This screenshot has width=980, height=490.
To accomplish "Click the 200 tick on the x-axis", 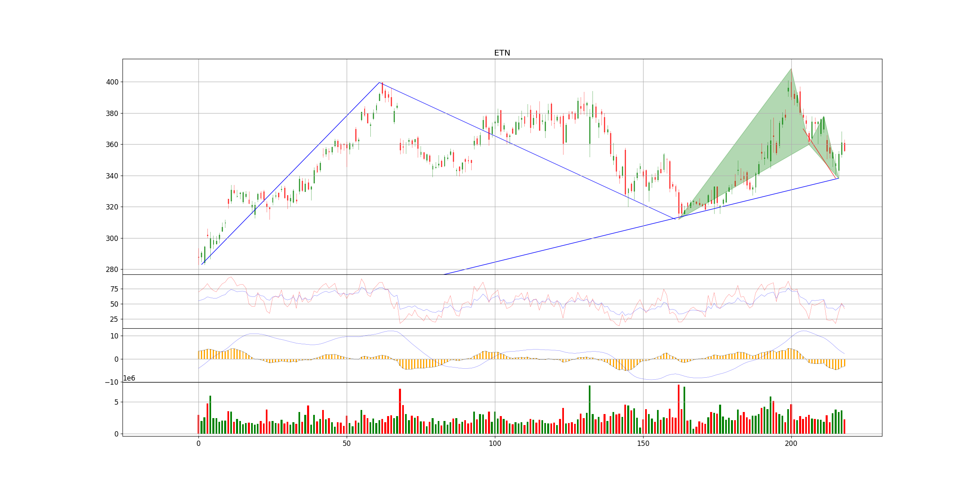I will pyautogui.click(x=791, y=443).
